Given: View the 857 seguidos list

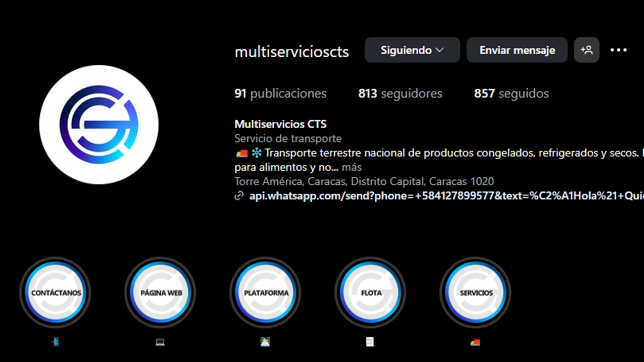Looking at the screenshot, I should [511, 93].
